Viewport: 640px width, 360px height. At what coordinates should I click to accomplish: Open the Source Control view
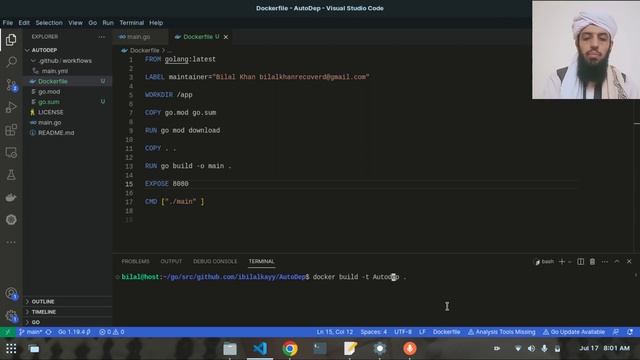click(x=11, y=85)
